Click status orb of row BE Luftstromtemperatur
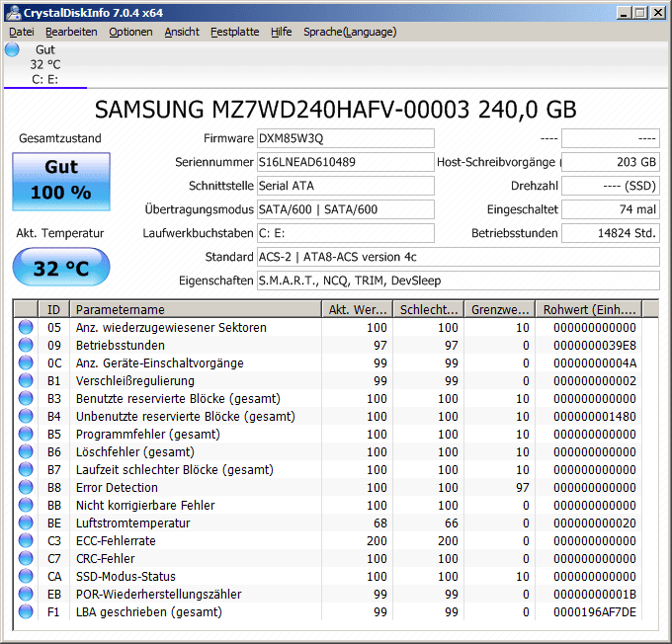Screen dimensions: 672x644 [26, 523]
